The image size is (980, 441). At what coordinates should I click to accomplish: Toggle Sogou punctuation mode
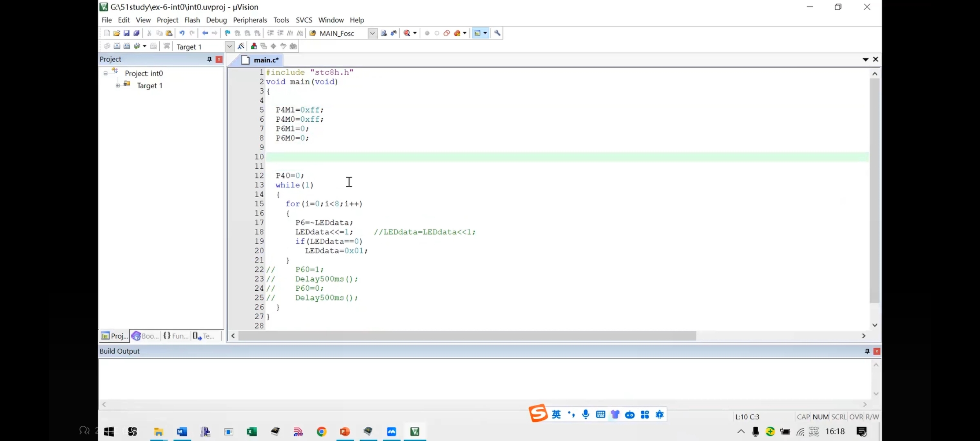click(571, 414)
